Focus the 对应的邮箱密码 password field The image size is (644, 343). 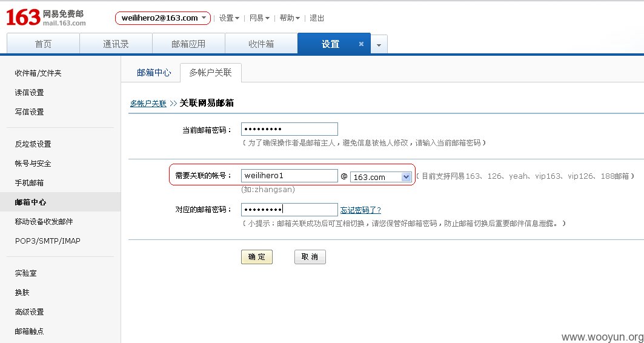tap(290, 210)
